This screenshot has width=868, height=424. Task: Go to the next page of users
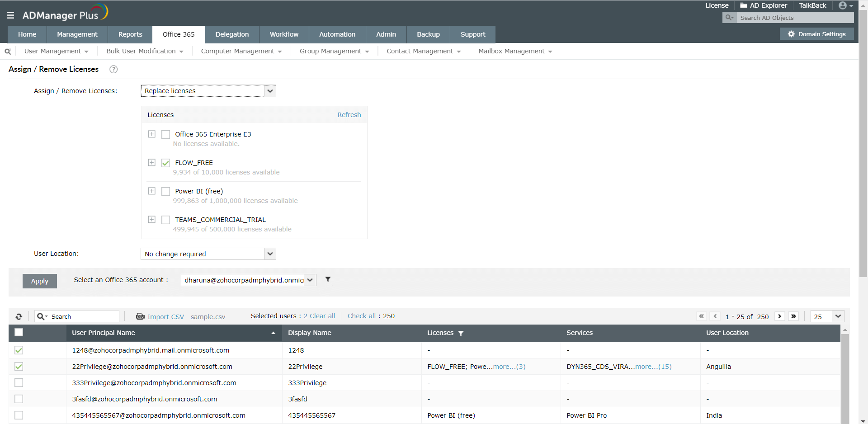[x=779, y=316]
